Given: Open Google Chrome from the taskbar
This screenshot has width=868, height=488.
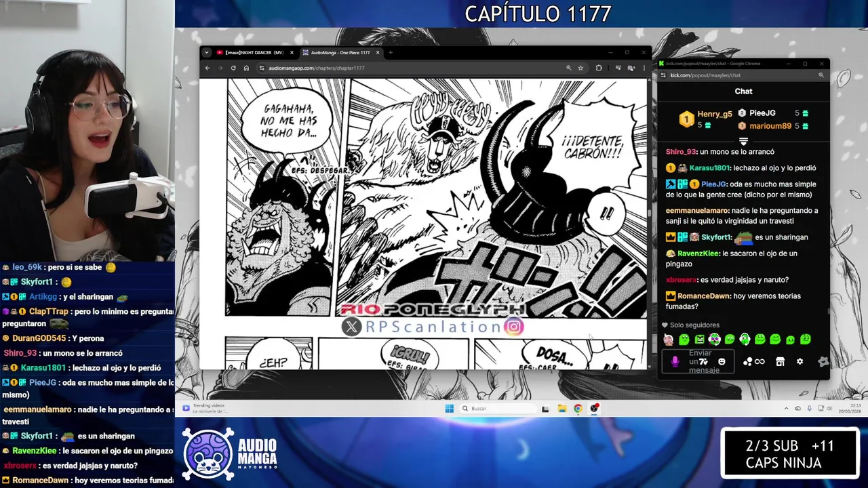Looking at the screenshot, I should [578, 408].
